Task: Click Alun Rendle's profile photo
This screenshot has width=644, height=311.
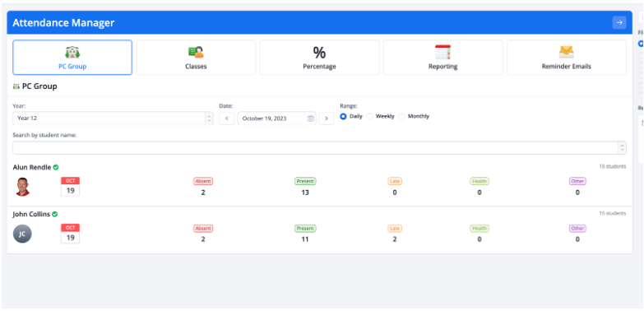Action: tap(22, 187)
